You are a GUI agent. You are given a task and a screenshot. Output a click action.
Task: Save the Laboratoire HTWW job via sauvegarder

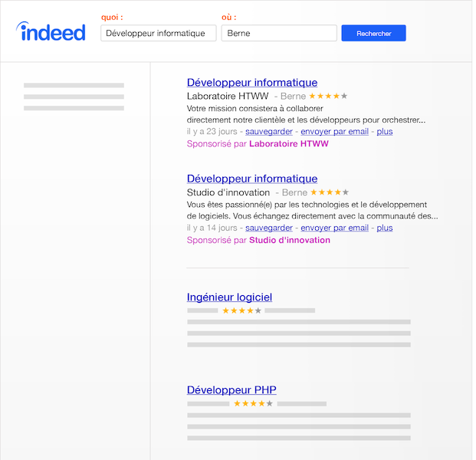click(268, 131)
